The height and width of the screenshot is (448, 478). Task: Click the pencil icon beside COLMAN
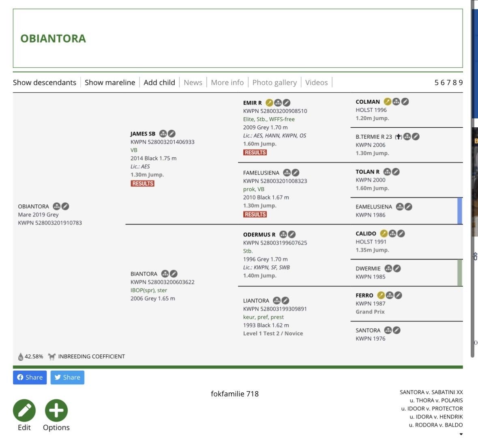405,101
